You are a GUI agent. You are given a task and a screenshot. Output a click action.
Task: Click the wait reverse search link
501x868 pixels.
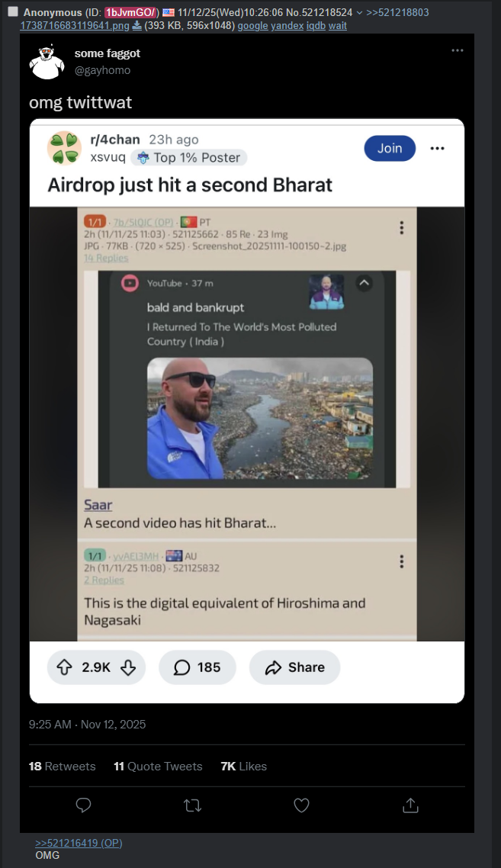[338, 25]
